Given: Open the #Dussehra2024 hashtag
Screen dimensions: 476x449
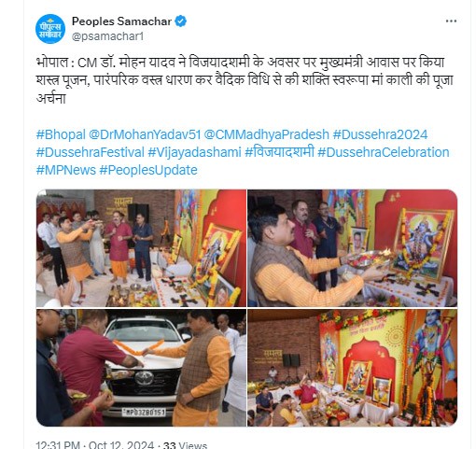Looking at the screenshot, I should (380, 134).
